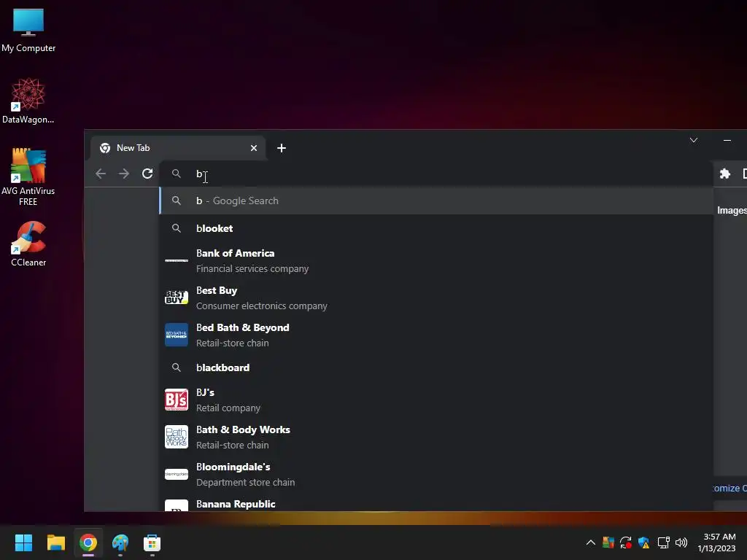Open Chrome extensions puzzle icon
This screenshot has width=747, height=560.
tap(724, 174)
